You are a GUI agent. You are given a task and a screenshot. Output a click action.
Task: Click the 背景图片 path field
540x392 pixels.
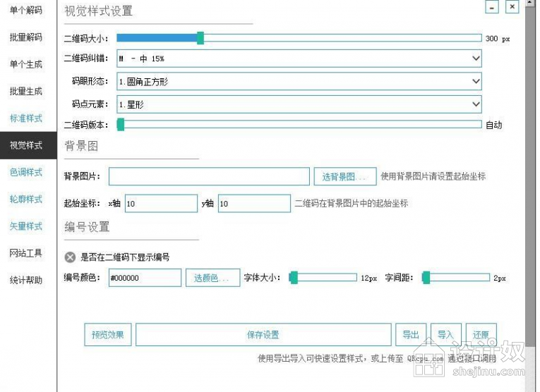pyautogui.click(x=209, y=176)
